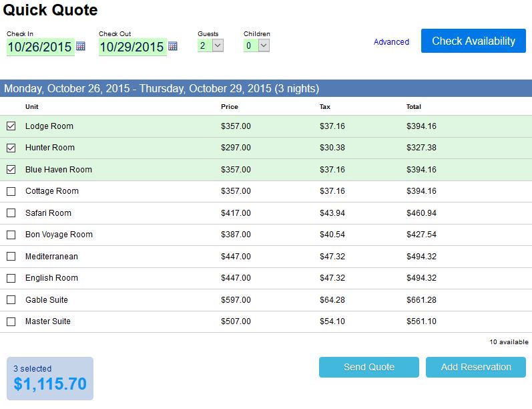Click the Safari Room unit name
The image size is (532, 409).
point(48,213)
